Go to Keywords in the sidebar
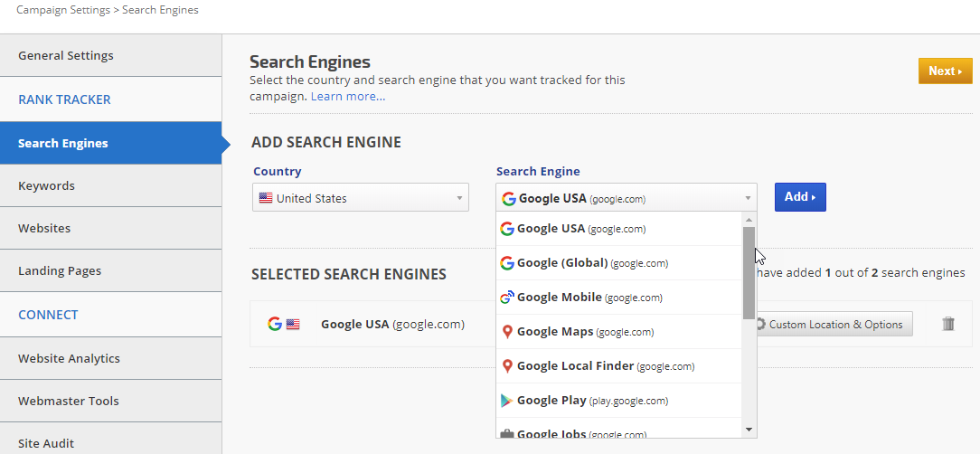 click(x=47, y=185)
